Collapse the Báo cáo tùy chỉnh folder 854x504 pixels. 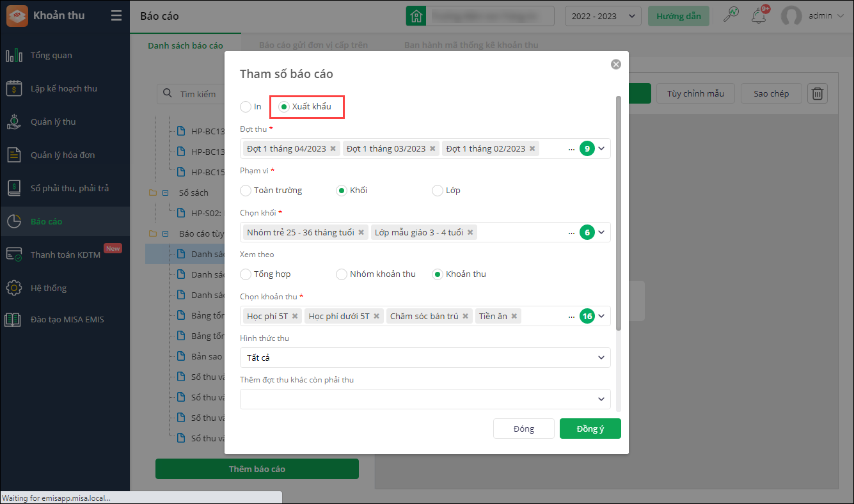click(165, 234)
